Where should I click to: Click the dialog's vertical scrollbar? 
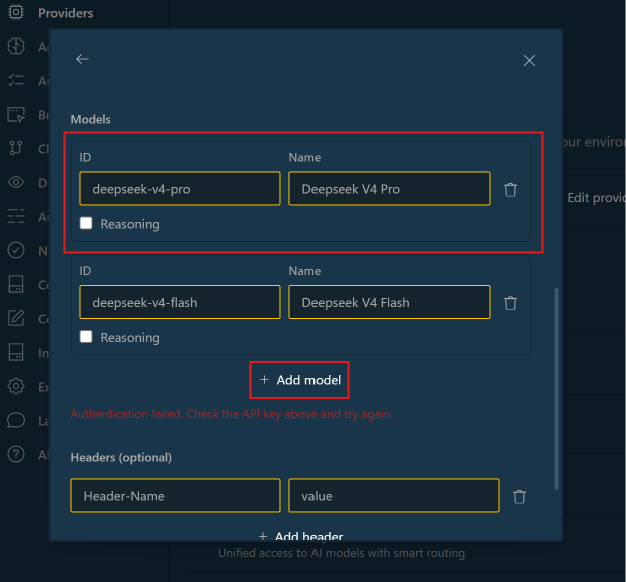556,388
